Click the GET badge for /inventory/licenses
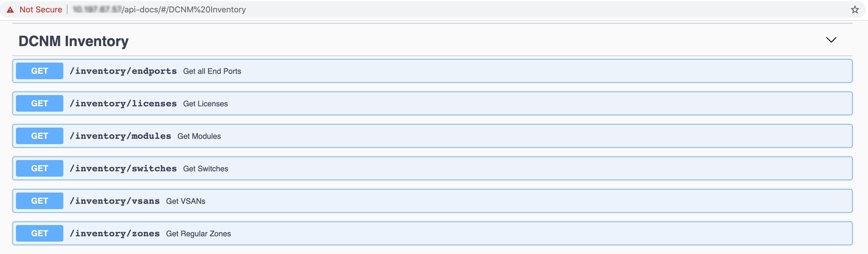Image resolution: width=868 pixels, height=254 pixels. 39,103
